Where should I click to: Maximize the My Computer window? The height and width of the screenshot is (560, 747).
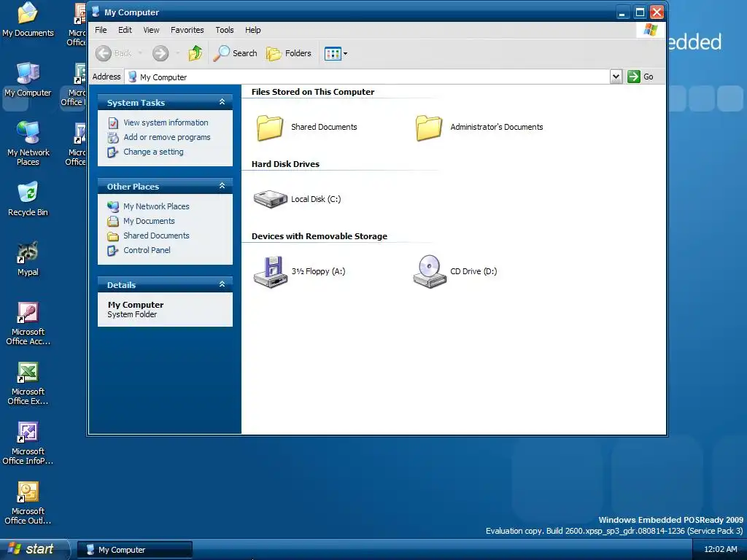[640, 12]
